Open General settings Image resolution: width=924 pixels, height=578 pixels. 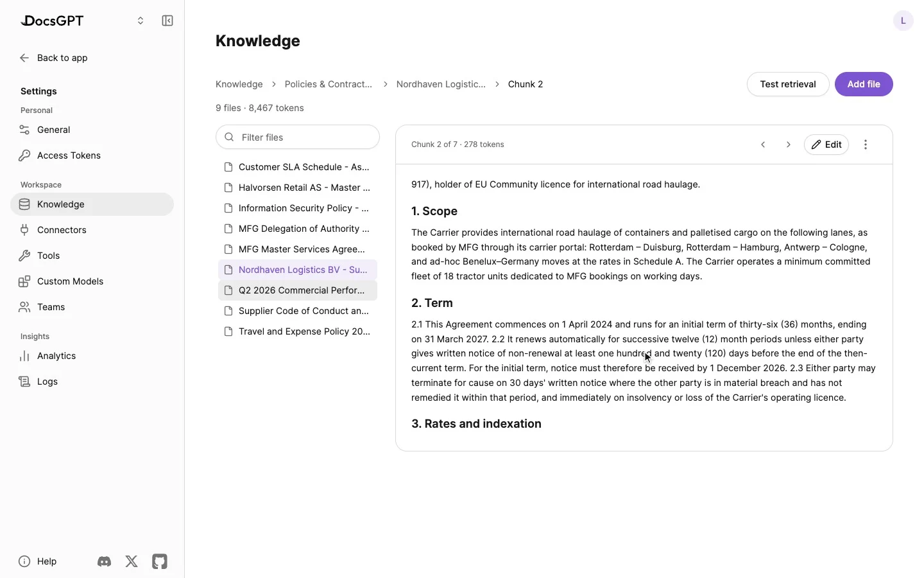coord(92,130)
